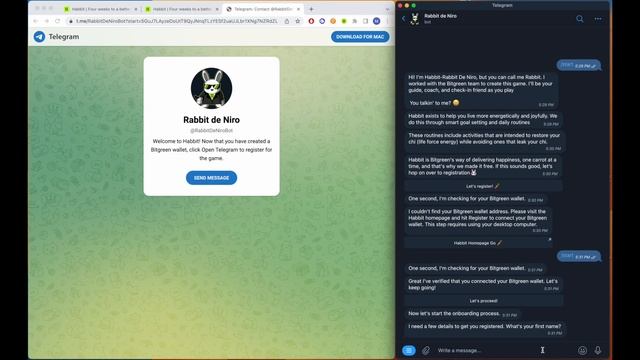The width and height of the screenshot is (640, 360).
Task: Click Rabbit de Niro chat title in Telegram app
Action: tap(440, 16)
